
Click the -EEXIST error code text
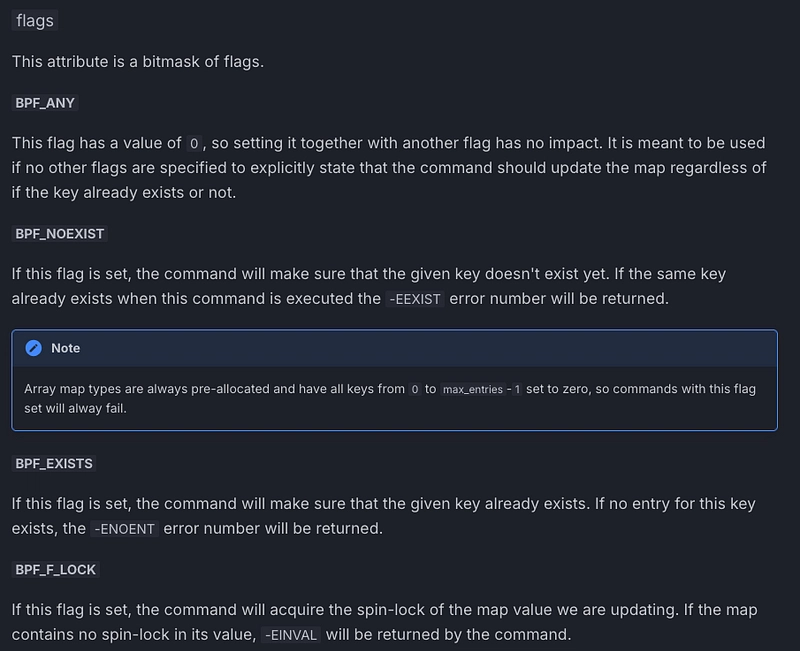[x=415, y=299]
